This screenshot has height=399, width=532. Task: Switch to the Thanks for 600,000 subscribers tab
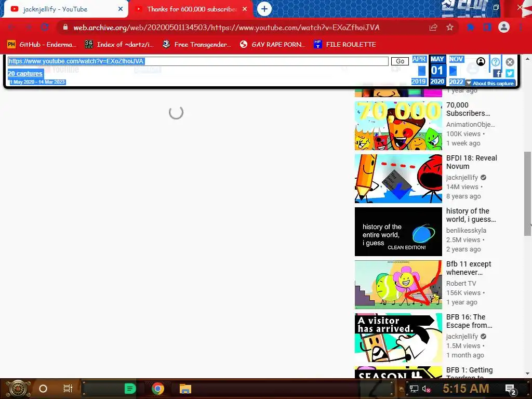coord(192,9)
